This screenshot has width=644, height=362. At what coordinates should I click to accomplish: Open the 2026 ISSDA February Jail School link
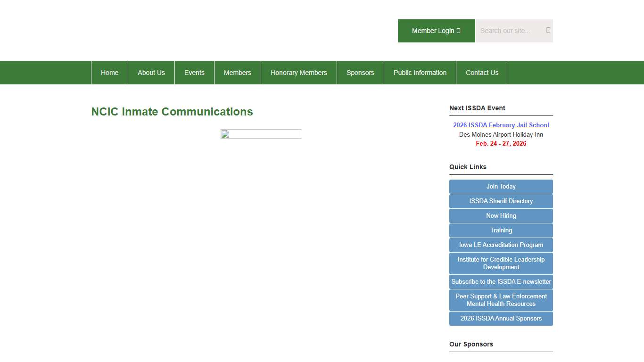(501, 125)
